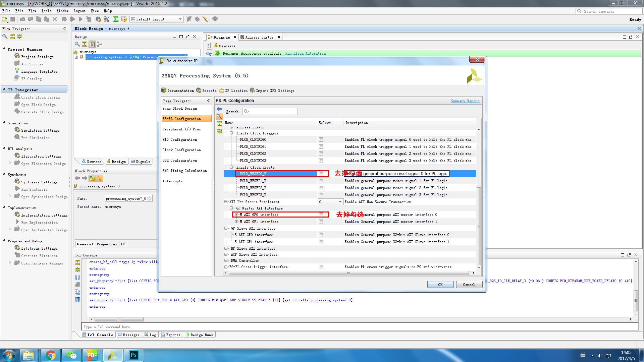Expand DMA Controller tree node
644x362 pixels.
click(x=226, y=260)
